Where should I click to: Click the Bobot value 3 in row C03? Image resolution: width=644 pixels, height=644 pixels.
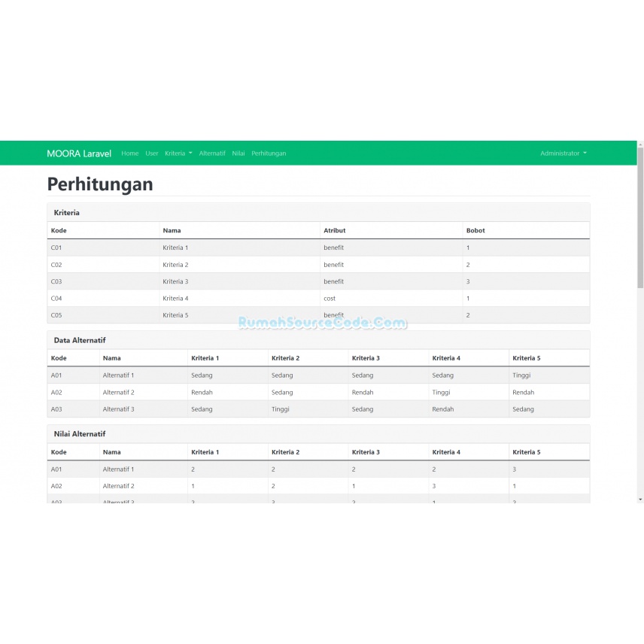[468, 281]
